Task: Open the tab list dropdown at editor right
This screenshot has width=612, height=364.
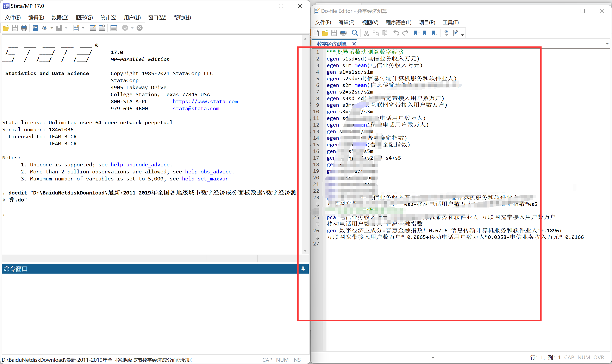Action: coord(607,44)
